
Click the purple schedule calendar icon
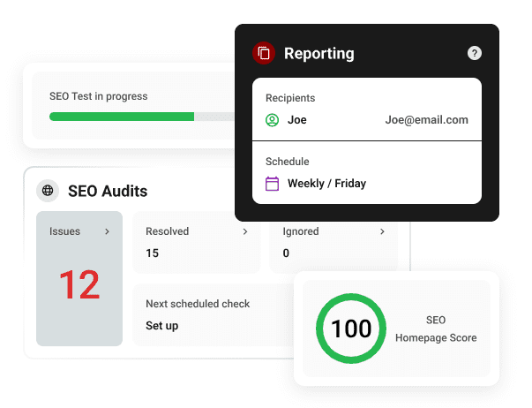(272, 184)
